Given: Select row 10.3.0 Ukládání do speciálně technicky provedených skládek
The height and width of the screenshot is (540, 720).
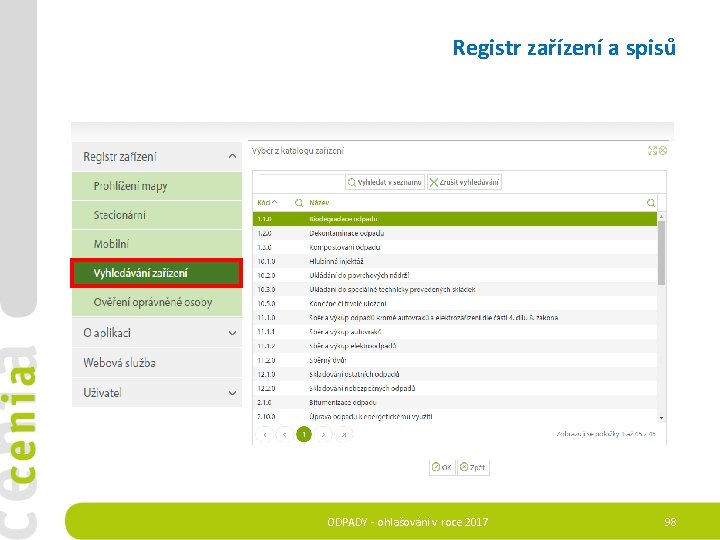Looking at the screenshot, I should point(455,289).
